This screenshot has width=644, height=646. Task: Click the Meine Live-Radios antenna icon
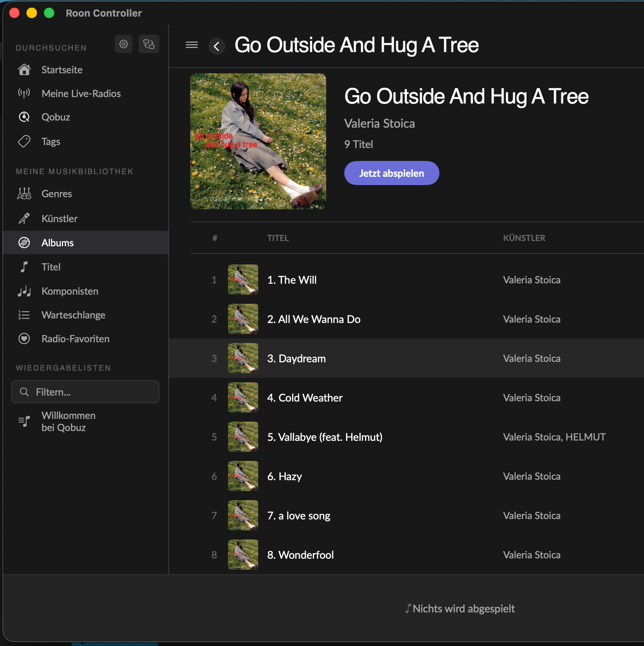24,93
